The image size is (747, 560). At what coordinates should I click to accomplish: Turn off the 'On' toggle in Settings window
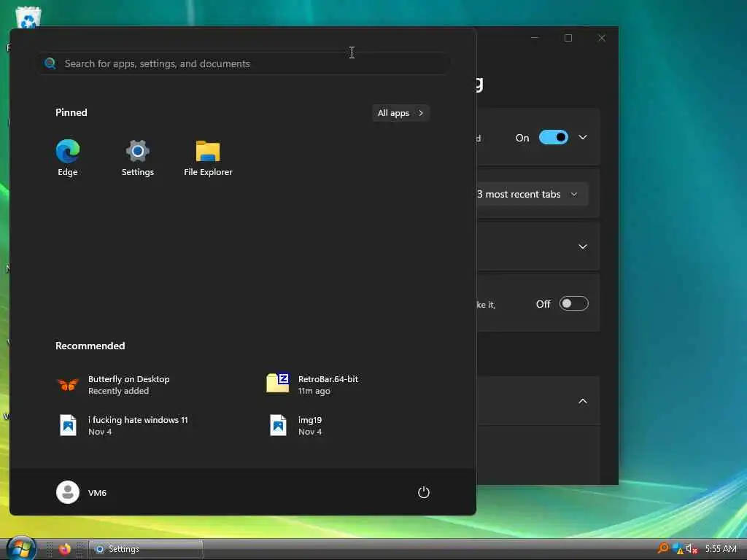coord(554,137)
